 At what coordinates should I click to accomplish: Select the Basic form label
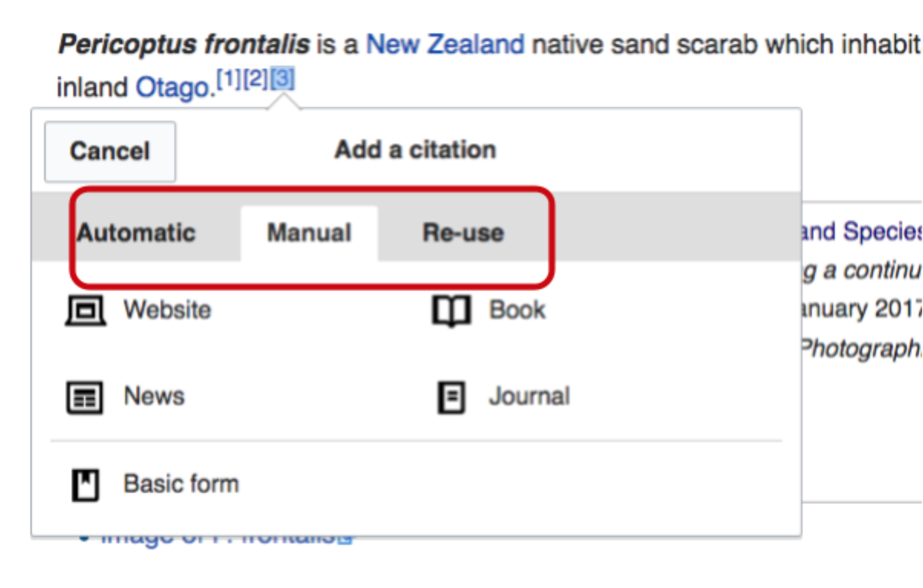pyautogui.click(x=181, y=484)
